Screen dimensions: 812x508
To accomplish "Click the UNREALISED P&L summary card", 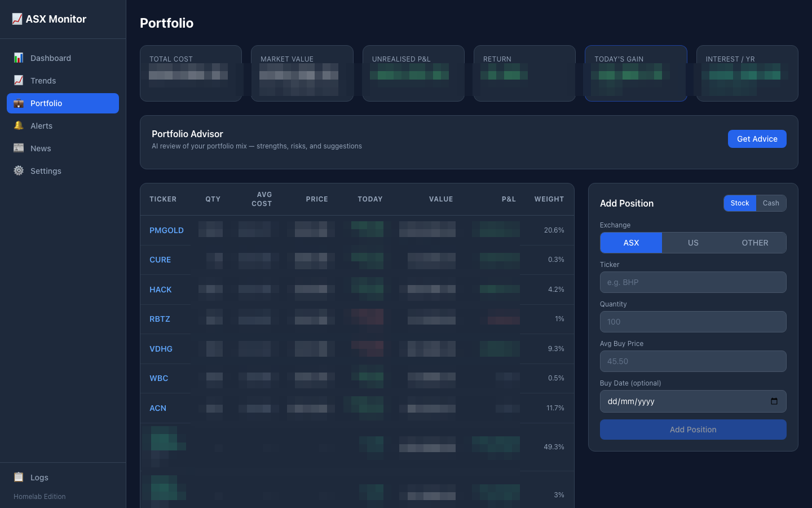I will tap(413, 73).
